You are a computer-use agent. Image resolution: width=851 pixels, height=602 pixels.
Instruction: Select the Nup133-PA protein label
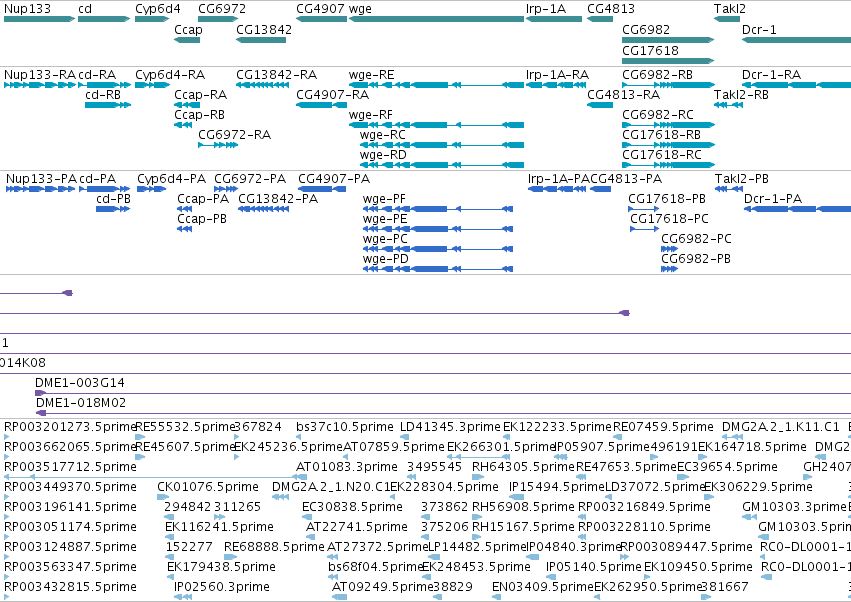(x=41, y=179)
